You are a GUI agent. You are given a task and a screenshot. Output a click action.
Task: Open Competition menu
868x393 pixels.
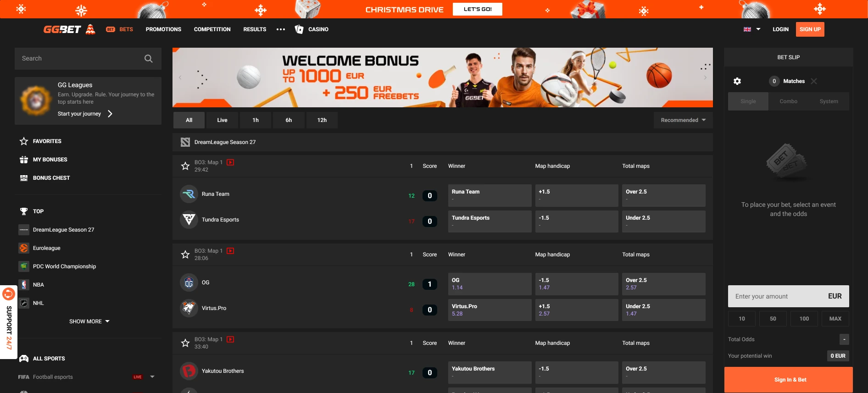click(212, 29)
